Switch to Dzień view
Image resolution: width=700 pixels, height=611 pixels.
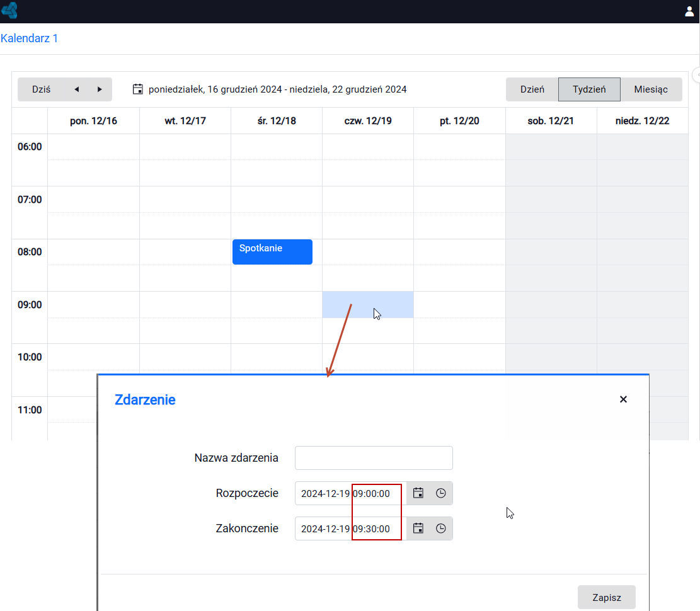click(x=532, y=89)
